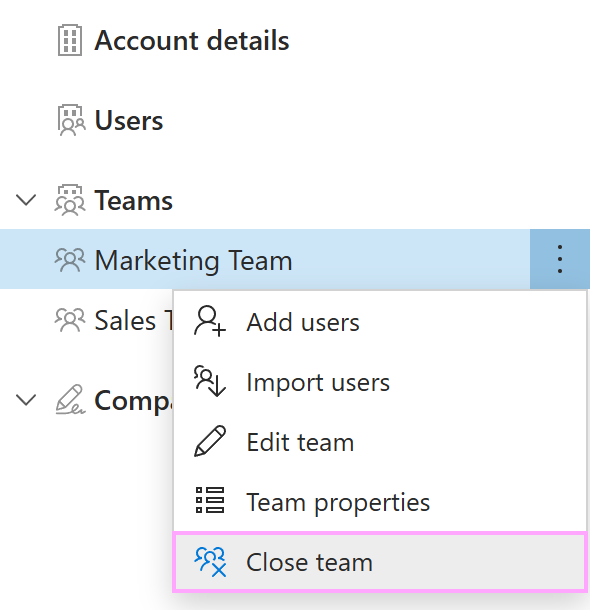Select Close team menu option
Screen dimensions: 590x610
pos(380,562)
